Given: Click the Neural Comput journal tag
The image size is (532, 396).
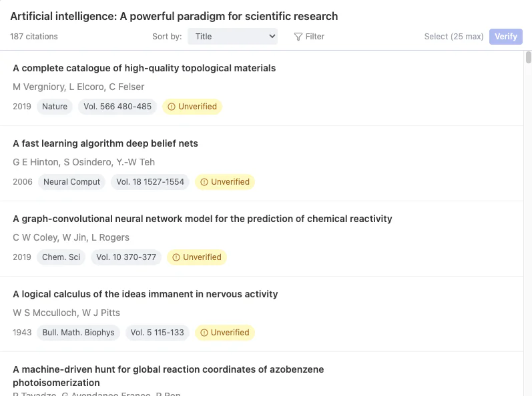Looking at the screenshot, I should [x=71, y=182].
